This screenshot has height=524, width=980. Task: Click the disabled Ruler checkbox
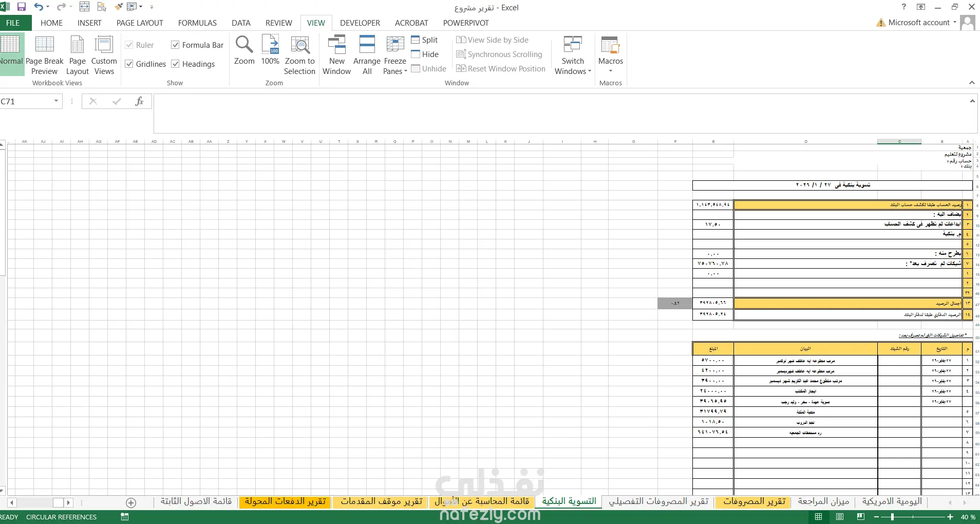[x=129, y=45]
